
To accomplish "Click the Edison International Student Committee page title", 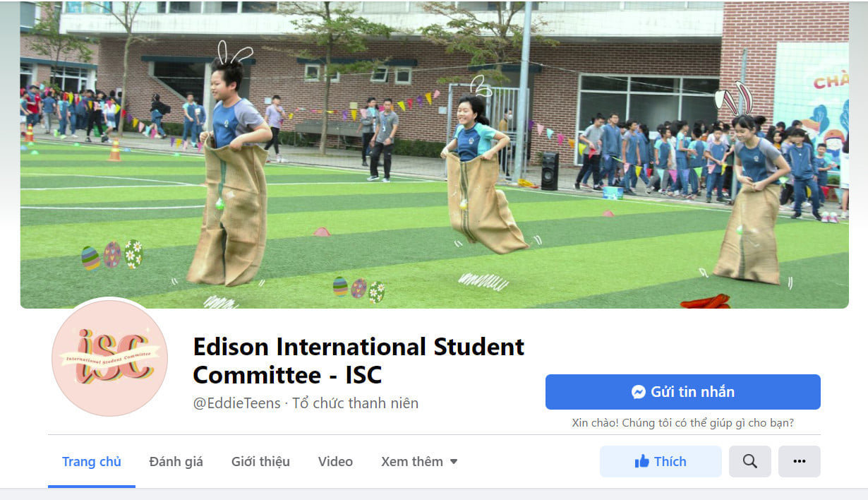I will click(358, 360).
